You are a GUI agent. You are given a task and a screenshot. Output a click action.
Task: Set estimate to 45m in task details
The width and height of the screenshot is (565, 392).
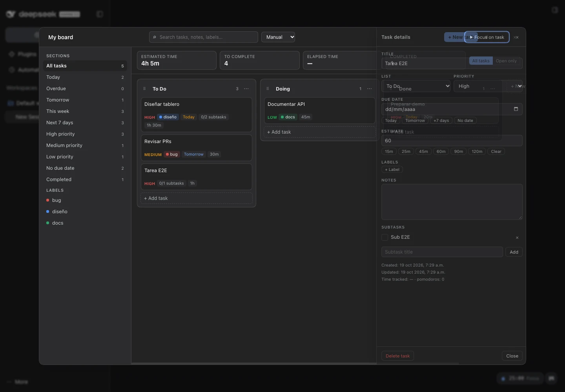click(423, 151)
